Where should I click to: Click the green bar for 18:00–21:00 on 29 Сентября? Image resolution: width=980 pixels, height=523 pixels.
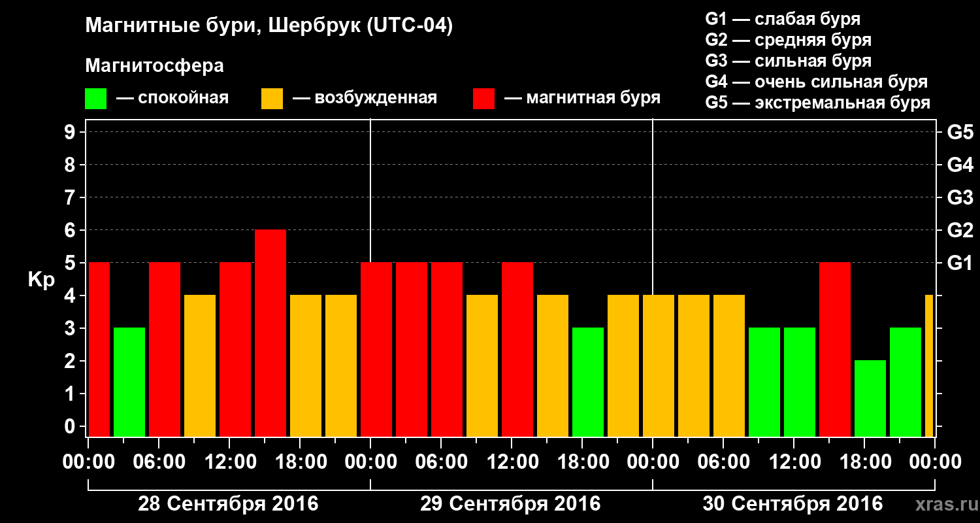coord(588,382)
